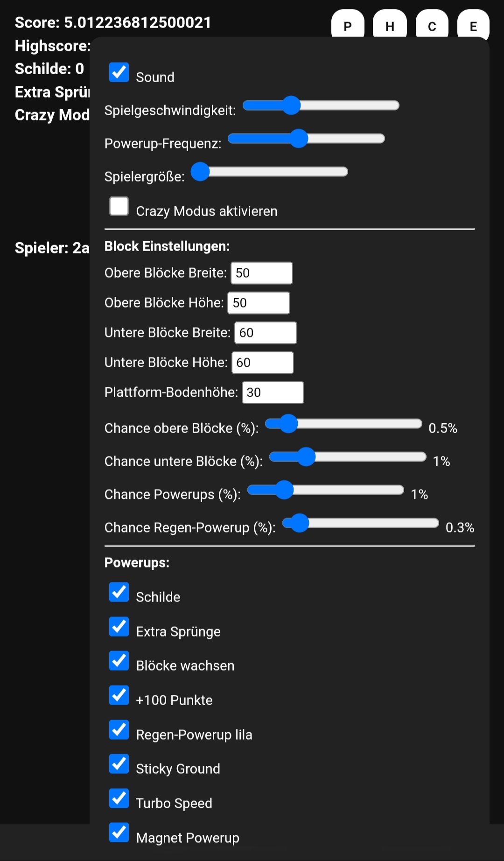This screenshot has height=861, width=504.
Task: Toggle the +100 Punkte checkbox
Action: click(119, 695)
